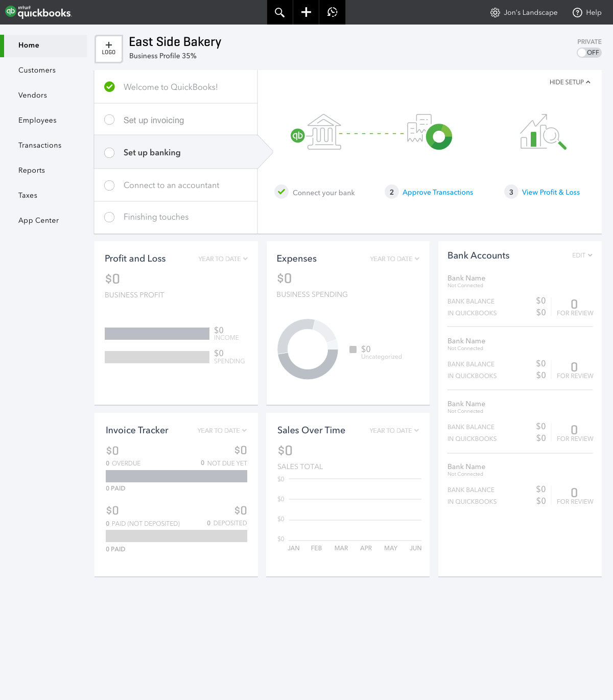Click the green Welcome checkmark icon

point(109,87)
